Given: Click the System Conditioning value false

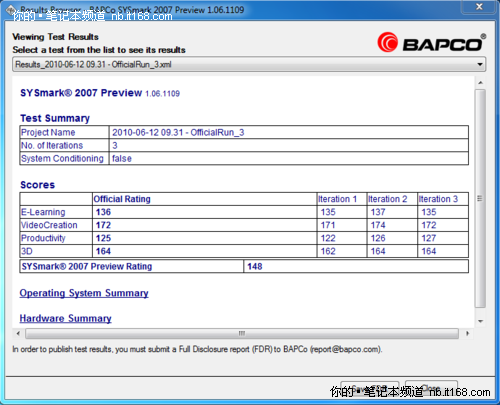Looking at the screenshot, I should pos(122,158).
